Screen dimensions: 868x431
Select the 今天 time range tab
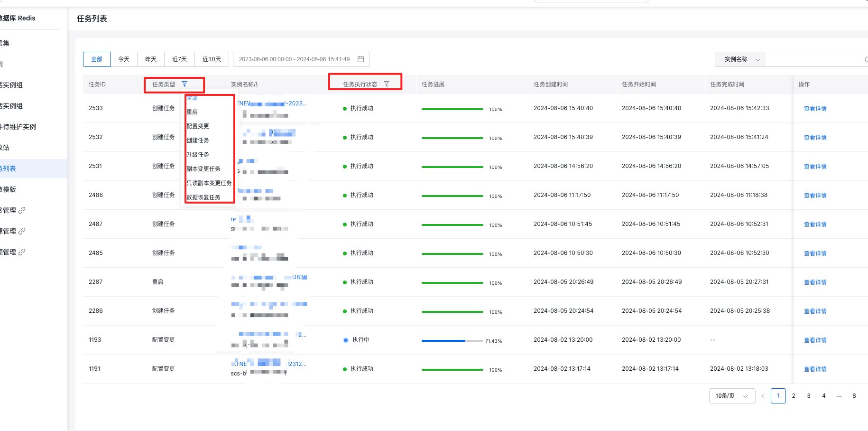tap(124, 59)
